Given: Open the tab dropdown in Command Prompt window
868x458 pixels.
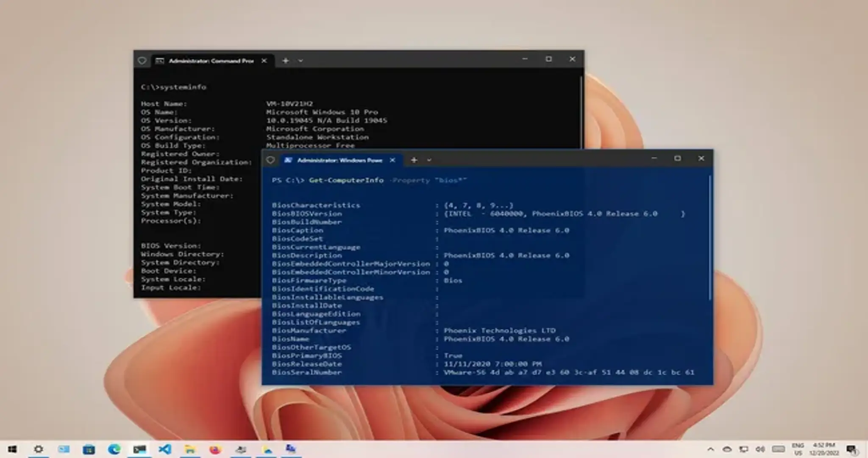Looking at the screenshot, I should point(300,61).
